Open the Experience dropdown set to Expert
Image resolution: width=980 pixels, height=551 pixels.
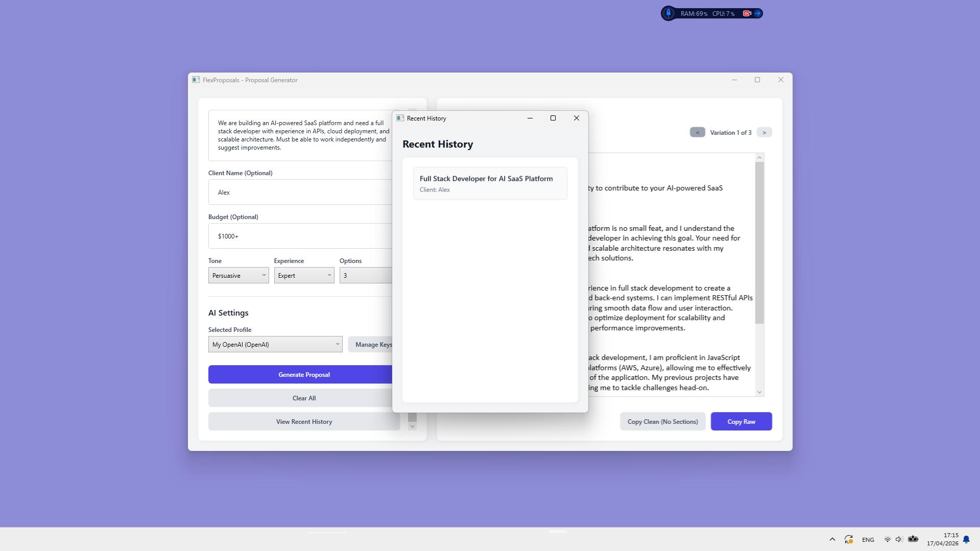point(304,275)
